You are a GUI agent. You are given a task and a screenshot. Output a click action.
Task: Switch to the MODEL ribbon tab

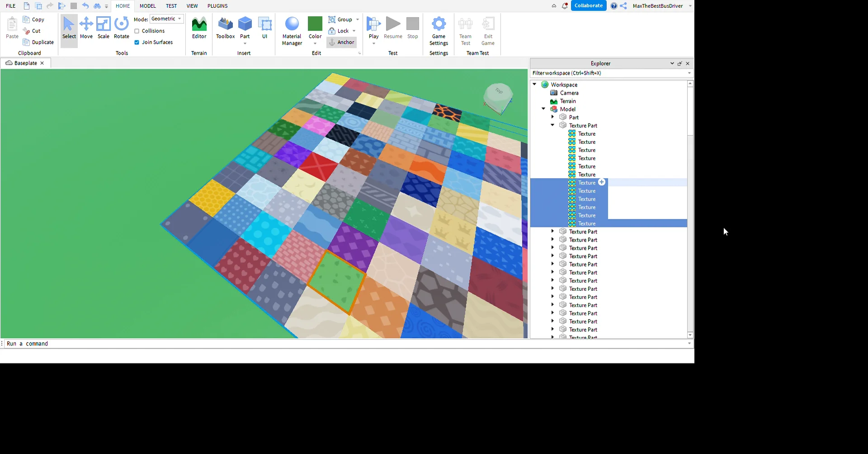tap(147, 6)
